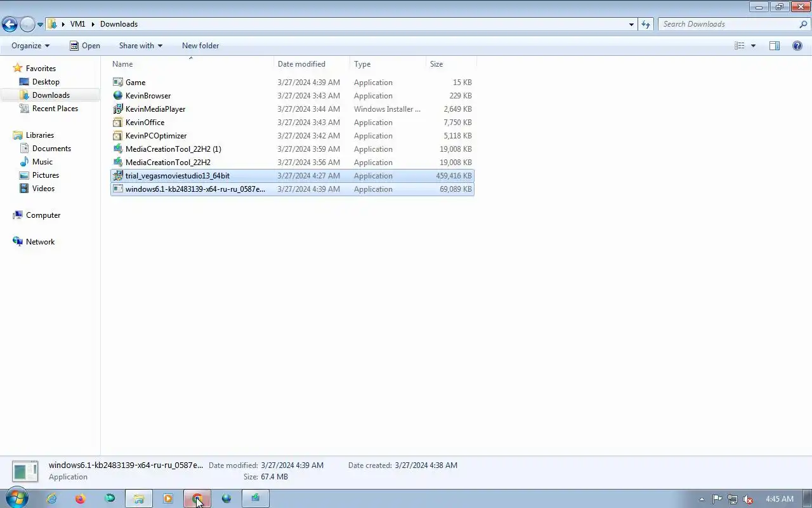Open the Help question mark icon
Image resolution: width=812 pixels, height=508 pixels.
click(x=797, y=46)
